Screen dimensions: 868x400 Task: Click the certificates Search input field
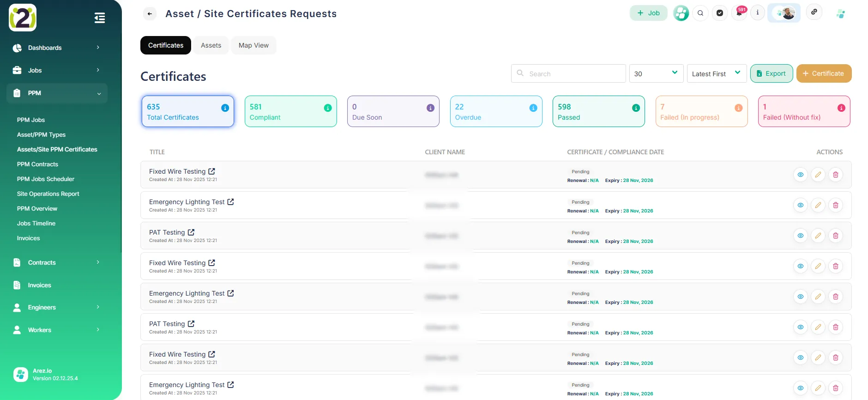tap(573, 73)
